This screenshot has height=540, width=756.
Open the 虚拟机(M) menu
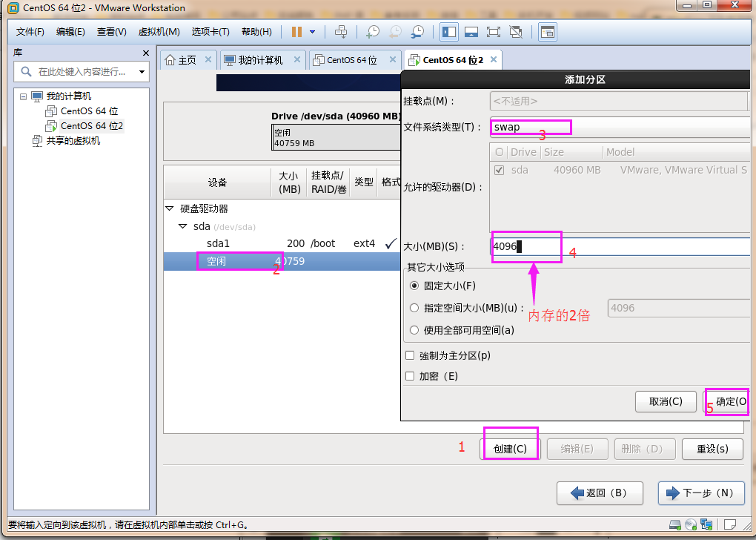pyautogui.click(x=159, y=32)
